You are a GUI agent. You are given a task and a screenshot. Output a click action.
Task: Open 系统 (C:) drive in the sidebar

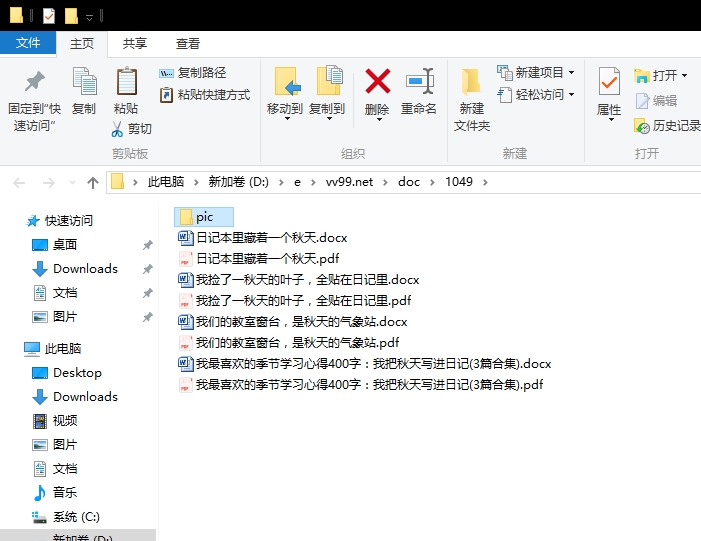tap(66, 517)
